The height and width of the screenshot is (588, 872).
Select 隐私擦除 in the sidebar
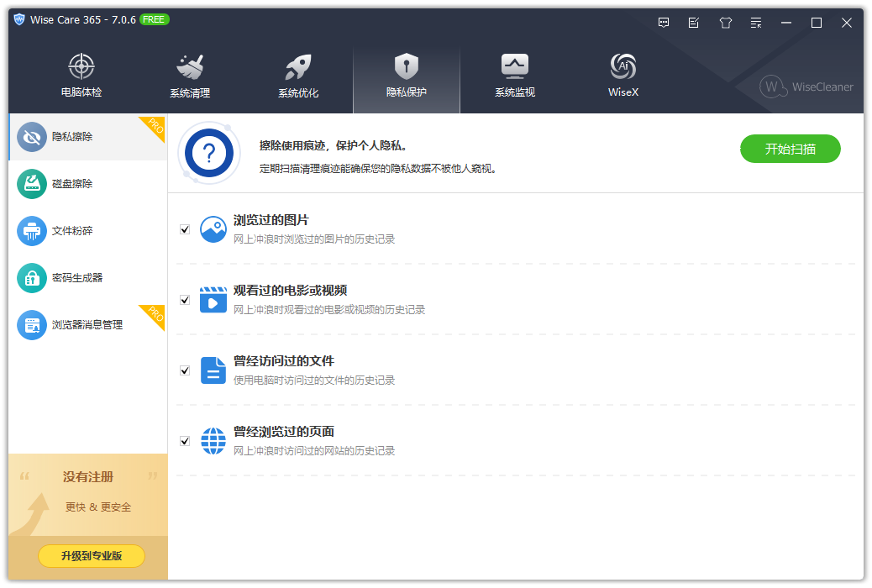pyautogui.click(x=32, y=137)
